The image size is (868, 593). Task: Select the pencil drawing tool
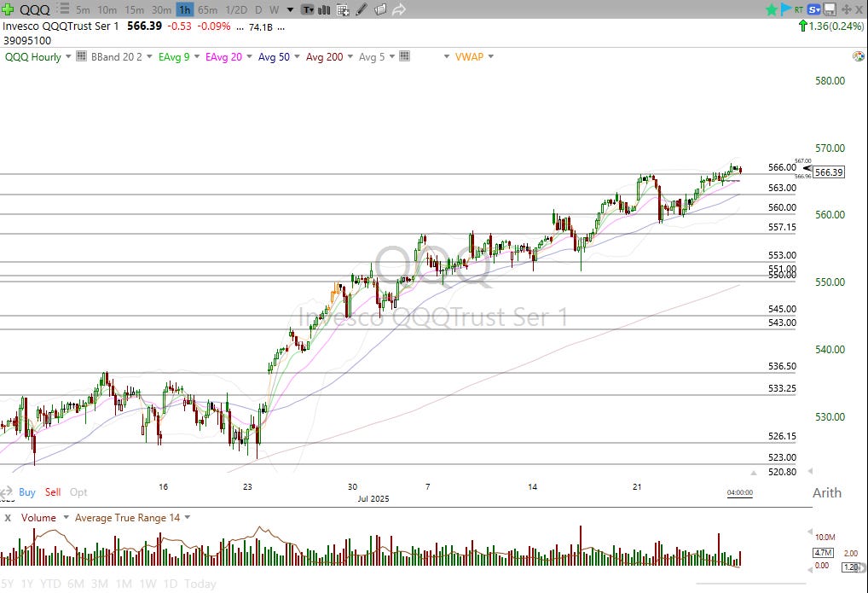[362, 9]
